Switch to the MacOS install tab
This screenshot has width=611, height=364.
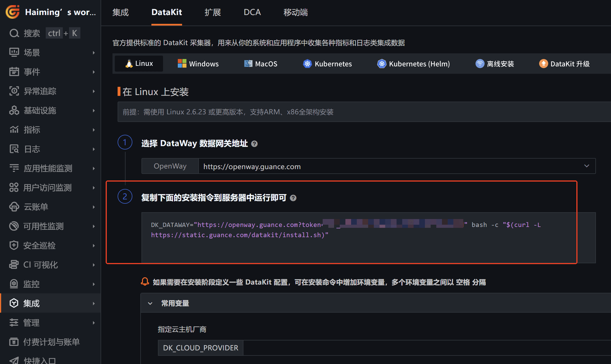[260, 64]
